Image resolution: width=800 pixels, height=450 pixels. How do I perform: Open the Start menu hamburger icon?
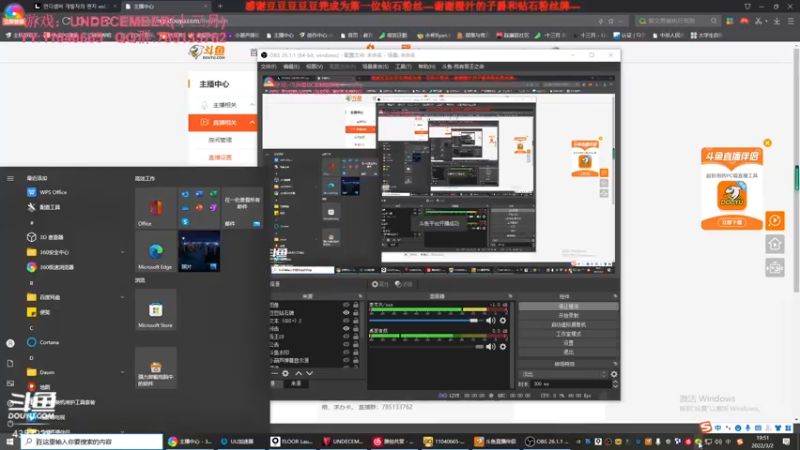[10, 178]
